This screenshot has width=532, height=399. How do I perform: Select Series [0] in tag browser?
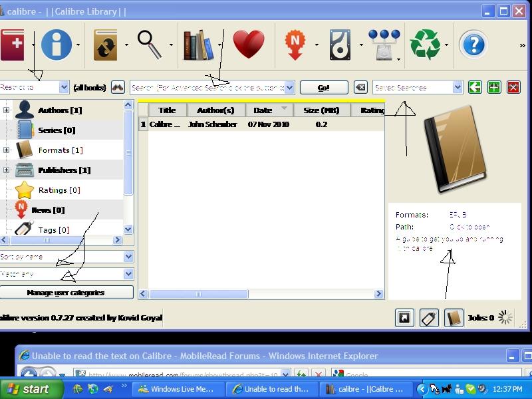[57, 130]
